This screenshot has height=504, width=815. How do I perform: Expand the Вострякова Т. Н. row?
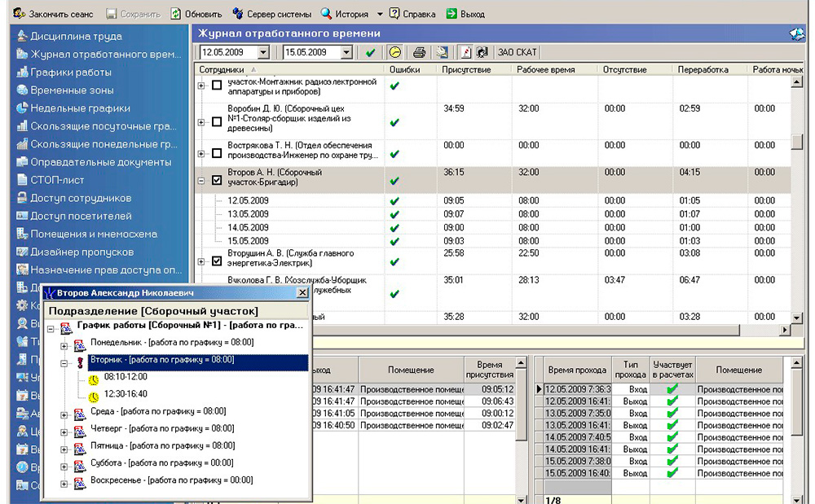(x=201, y=154)
